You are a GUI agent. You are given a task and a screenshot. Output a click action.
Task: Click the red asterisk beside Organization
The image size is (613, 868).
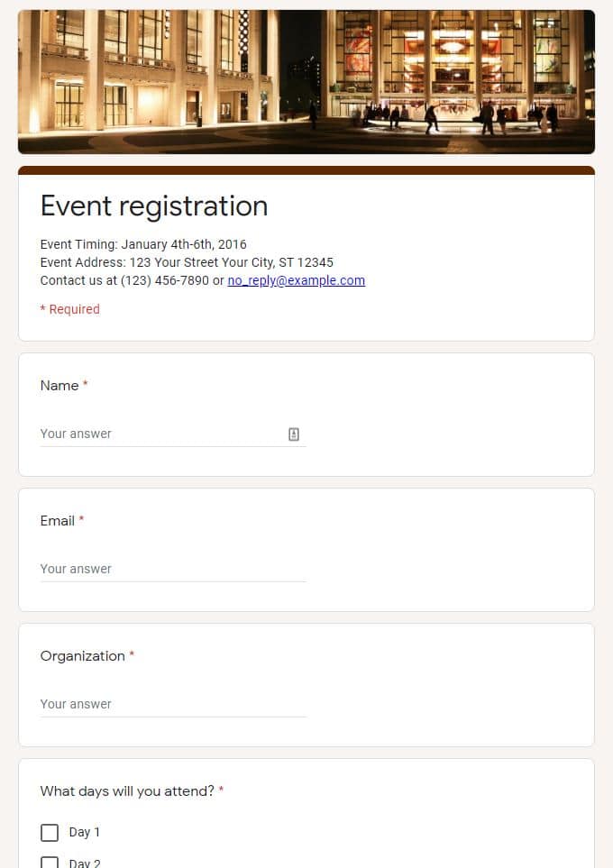132,655
